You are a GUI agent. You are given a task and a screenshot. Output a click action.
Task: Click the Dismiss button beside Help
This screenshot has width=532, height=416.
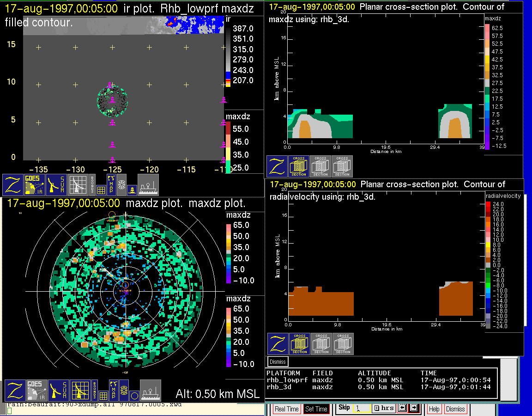point(455,409)
